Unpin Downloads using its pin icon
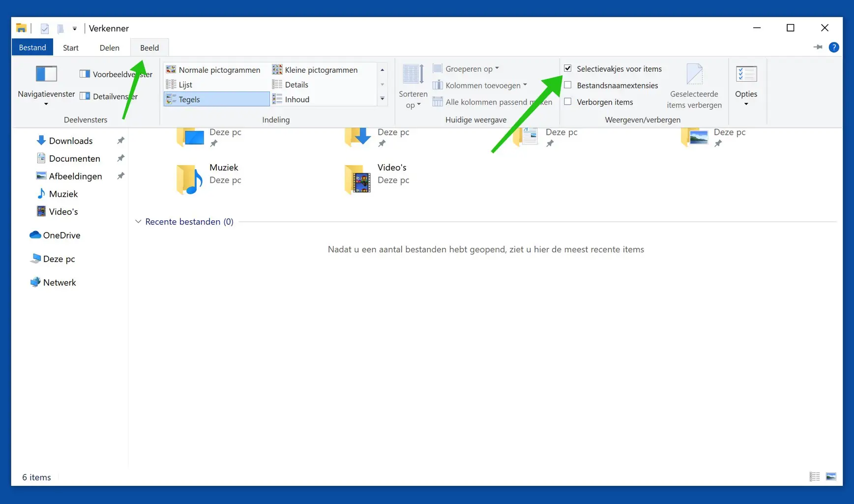The width and height of the screenshot is (854, 504). pyautogui.click(x=120, y=141)
